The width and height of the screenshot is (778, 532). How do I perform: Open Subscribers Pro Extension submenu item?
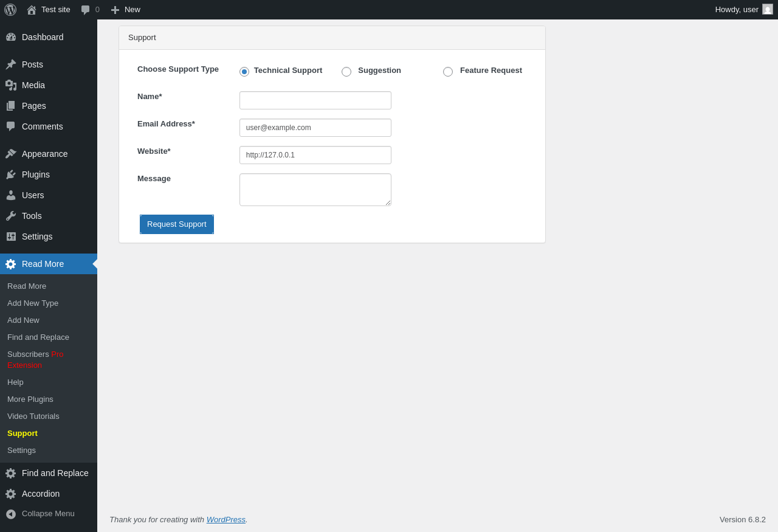[49, 360]
